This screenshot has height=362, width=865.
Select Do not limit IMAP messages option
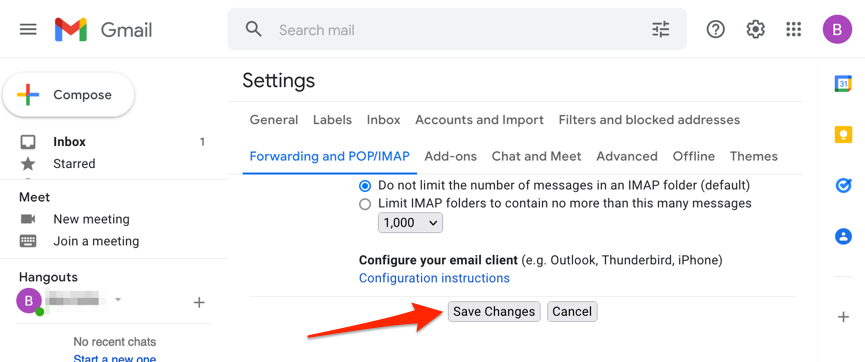[365, 185]
